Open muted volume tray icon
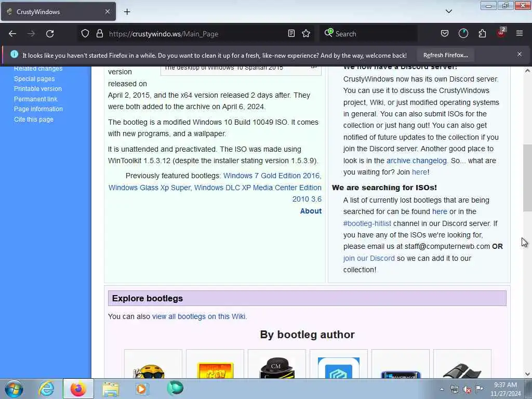Viewport: 532px width, 399px height. pos(467,390)
